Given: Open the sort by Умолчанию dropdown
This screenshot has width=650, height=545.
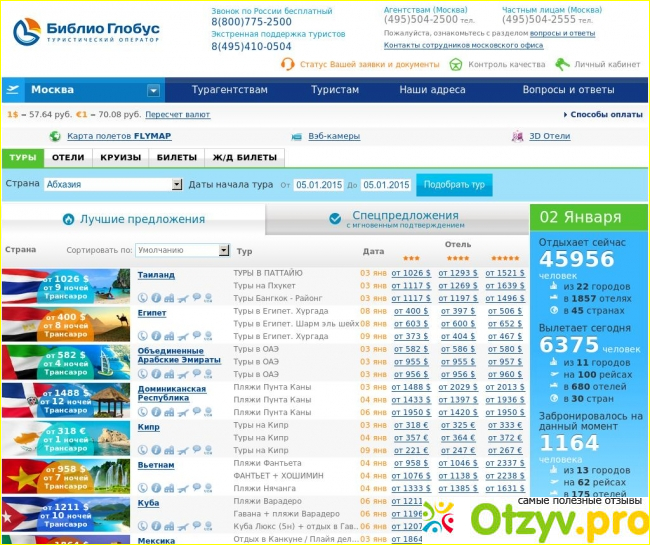Looking at the screenshot, I should 224,251.
